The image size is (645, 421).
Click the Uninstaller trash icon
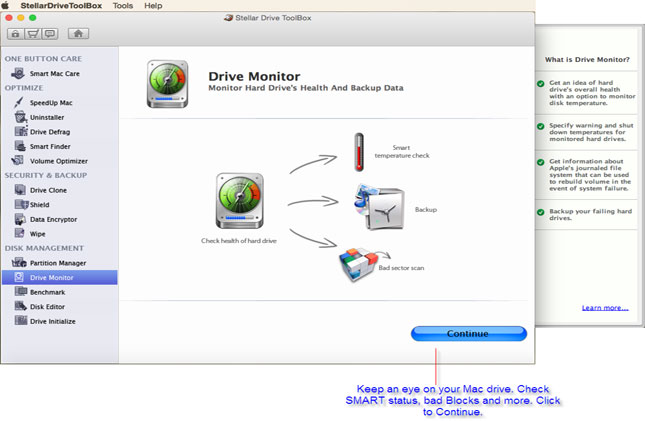click(20, 117)
